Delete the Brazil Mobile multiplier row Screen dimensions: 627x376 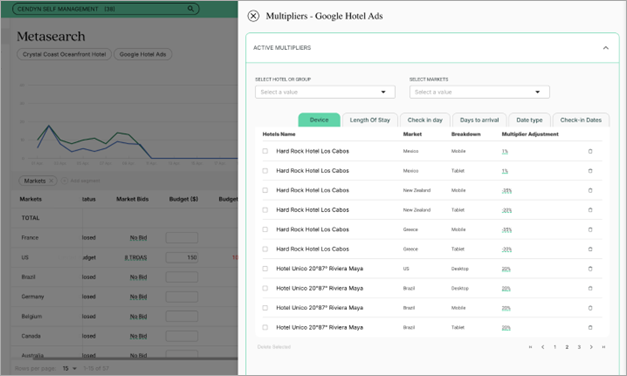pyautogui.click(x=590, y=308)
